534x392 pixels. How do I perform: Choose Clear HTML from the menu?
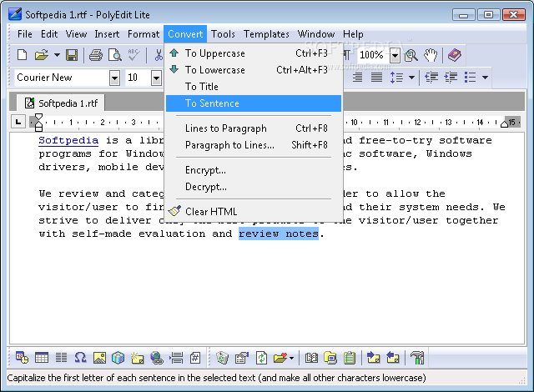254,212
